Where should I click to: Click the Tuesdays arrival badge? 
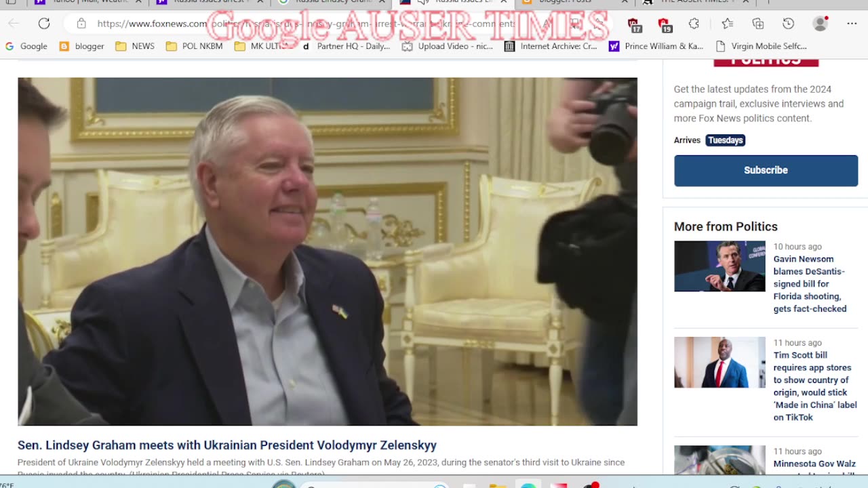[725, 140]
